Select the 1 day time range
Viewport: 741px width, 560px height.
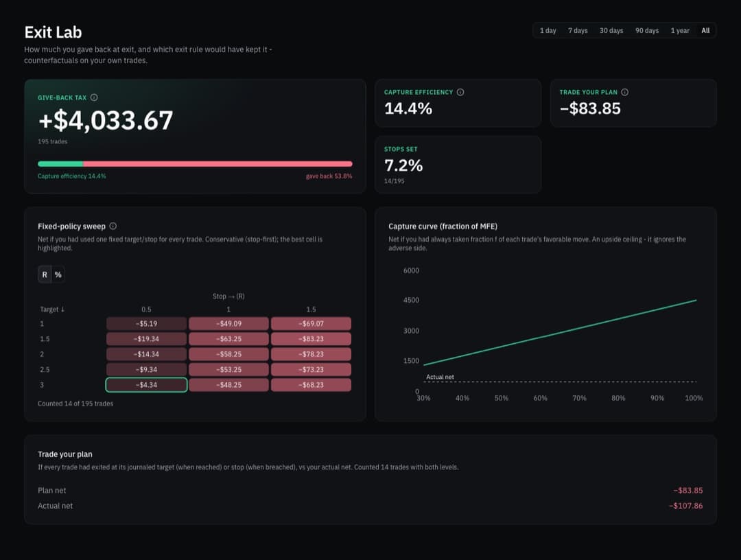(548, 31)
